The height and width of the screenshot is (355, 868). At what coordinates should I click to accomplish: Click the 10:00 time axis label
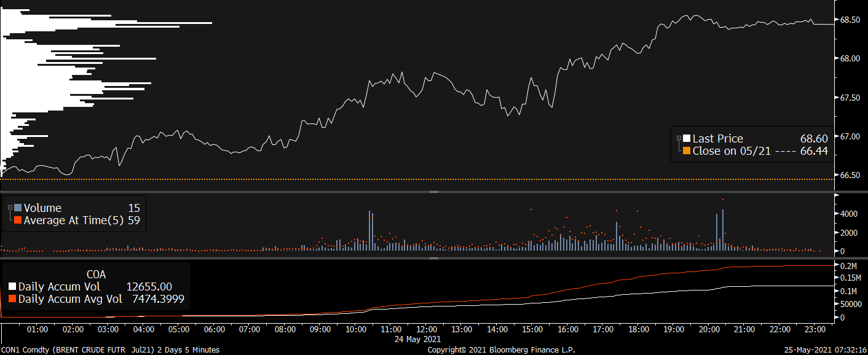click(356, 329)
